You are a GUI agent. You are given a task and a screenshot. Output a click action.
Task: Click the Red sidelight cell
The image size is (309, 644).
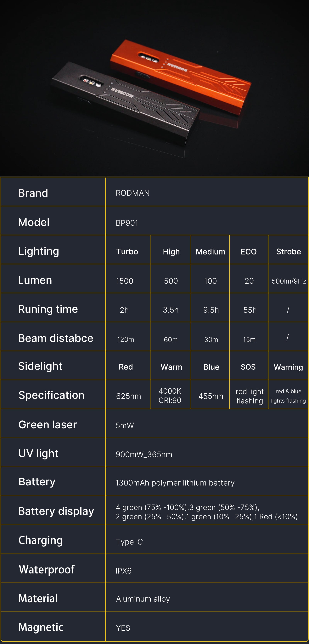126,367
